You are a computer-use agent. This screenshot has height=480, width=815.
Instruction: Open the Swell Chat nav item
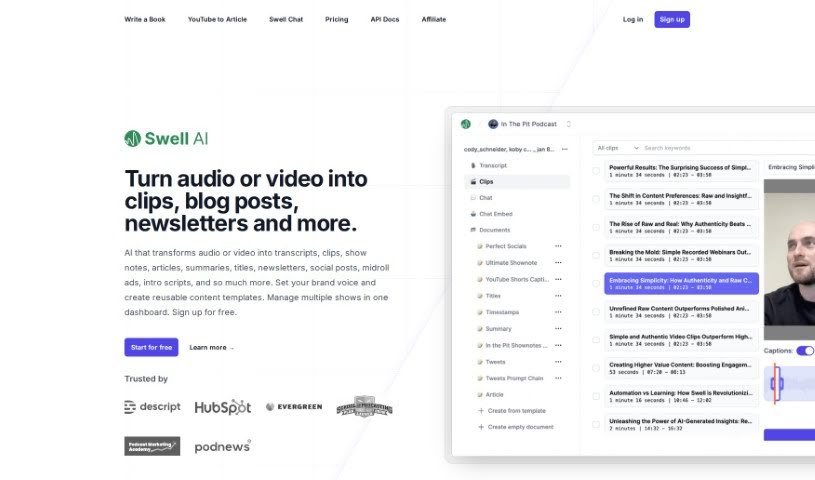click(x=286, y=19)
